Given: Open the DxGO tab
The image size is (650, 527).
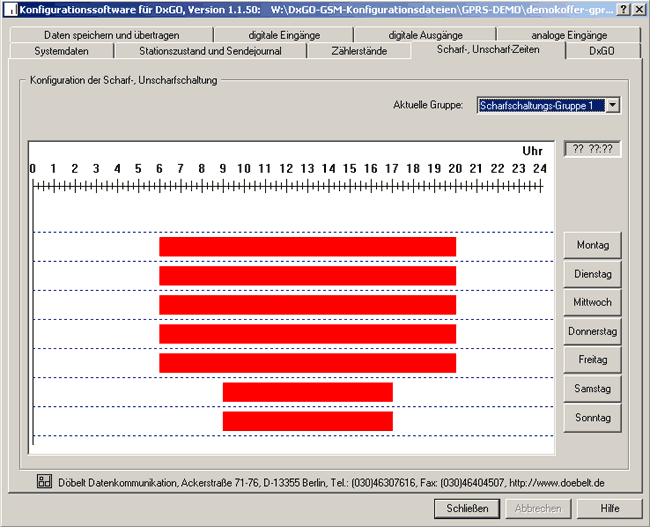Looking at the screenshot, I should [601, 51].
